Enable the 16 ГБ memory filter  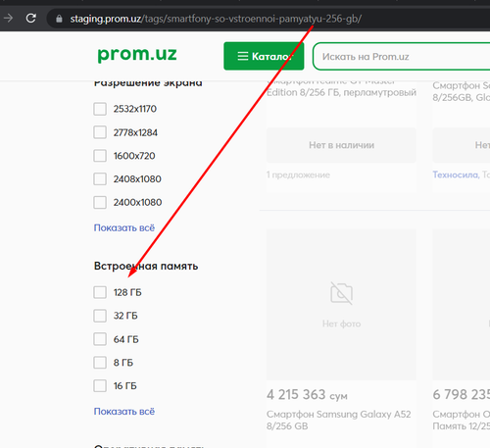[x=100, y=385]
